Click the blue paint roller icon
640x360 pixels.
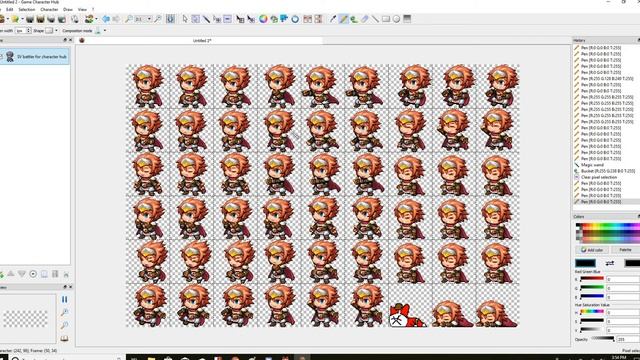click(284, 19)
